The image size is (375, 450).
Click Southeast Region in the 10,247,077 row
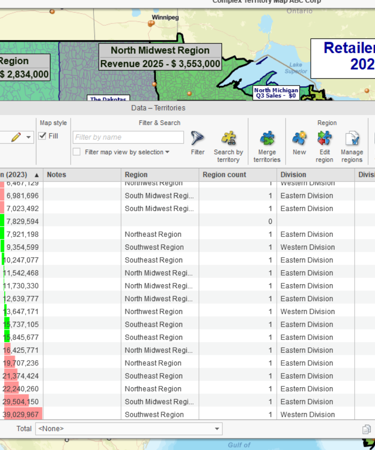[154, 260]
